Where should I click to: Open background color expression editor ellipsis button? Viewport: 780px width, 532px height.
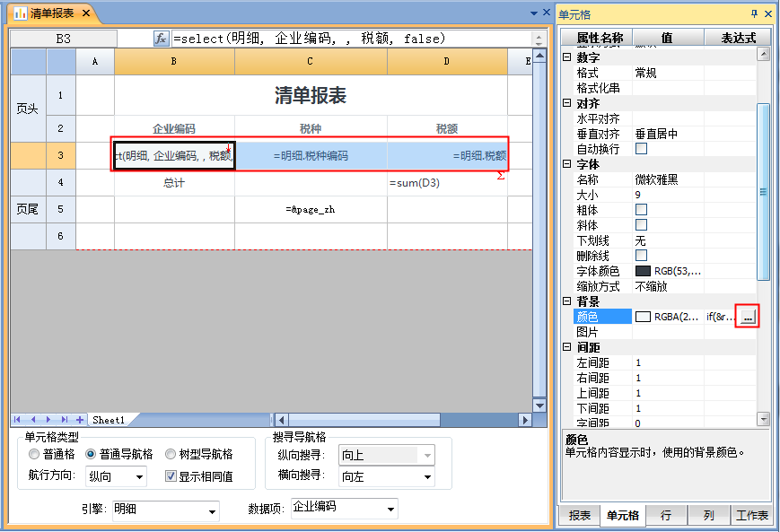[x=747, y=317]
